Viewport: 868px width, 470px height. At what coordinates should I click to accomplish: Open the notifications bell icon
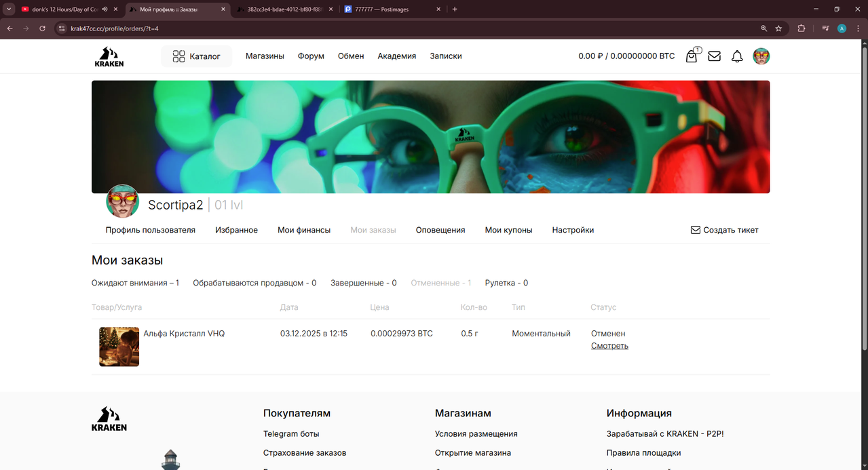point(737,56)
